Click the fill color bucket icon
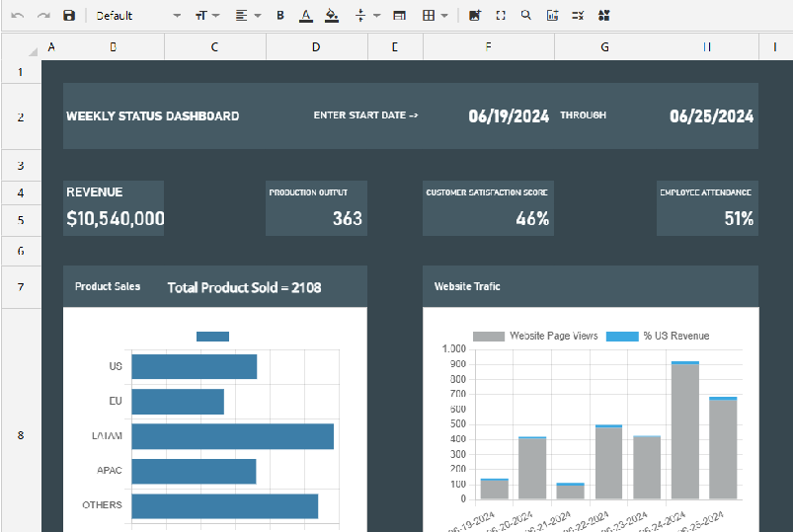 click(x=332, y=16)
